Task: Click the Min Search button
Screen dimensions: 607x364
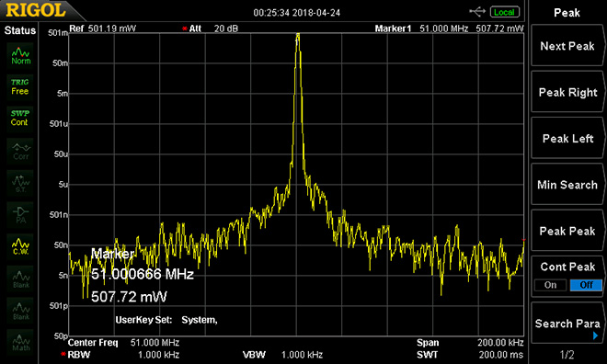Action: (x=567, y=185)
